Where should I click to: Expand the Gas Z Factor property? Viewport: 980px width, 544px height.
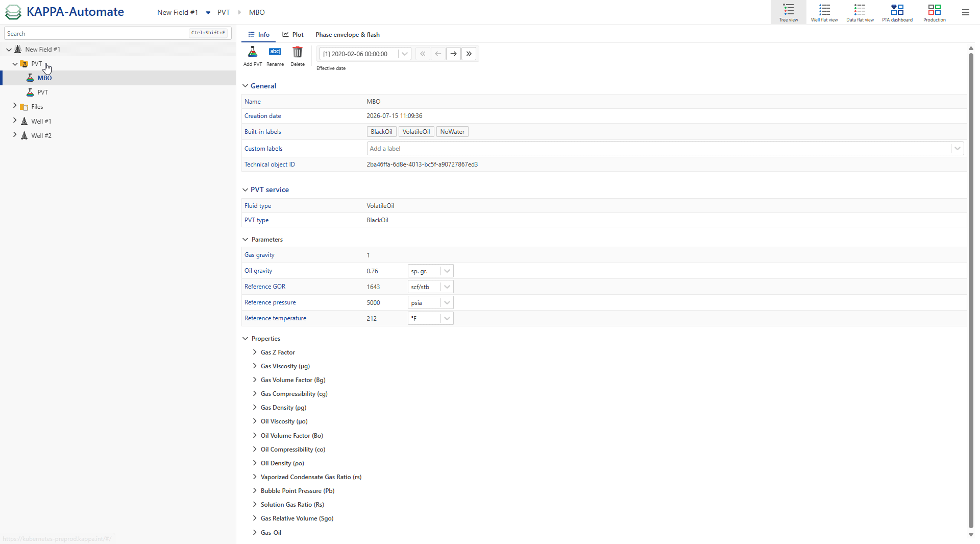pyautogui.click(x=255, y=352)
